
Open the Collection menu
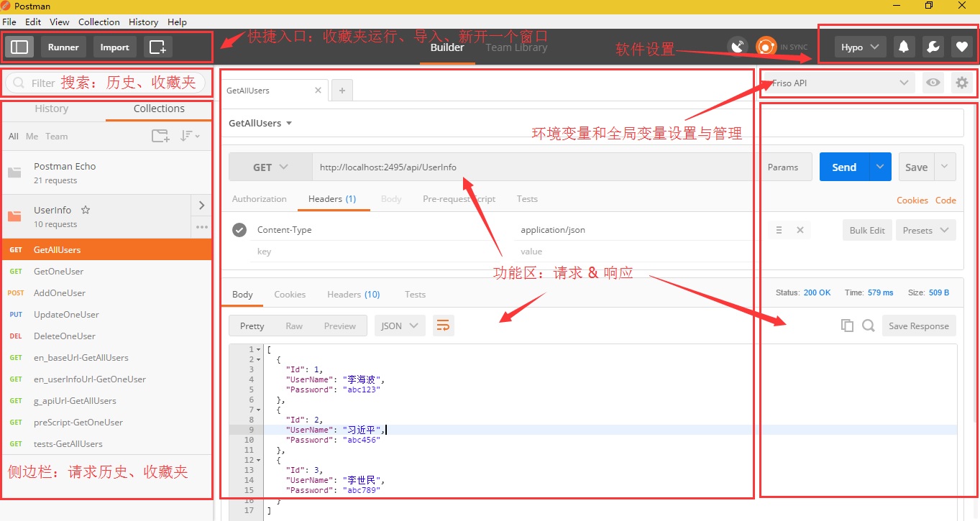coord(99,22)
